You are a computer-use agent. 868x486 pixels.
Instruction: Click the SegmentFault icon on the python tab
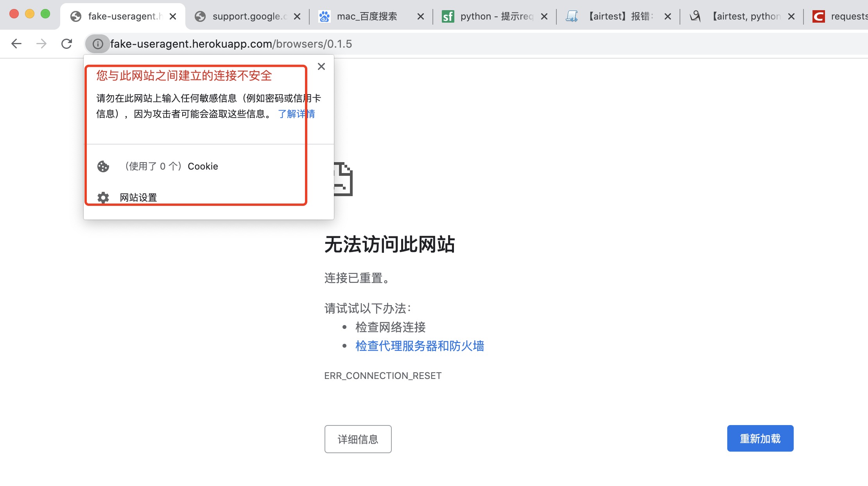point(448,16)
